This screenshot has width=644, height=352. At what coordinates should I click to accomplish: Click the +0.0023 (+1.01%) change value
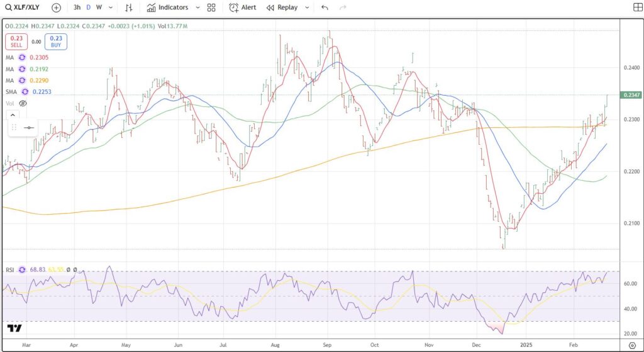131,26
